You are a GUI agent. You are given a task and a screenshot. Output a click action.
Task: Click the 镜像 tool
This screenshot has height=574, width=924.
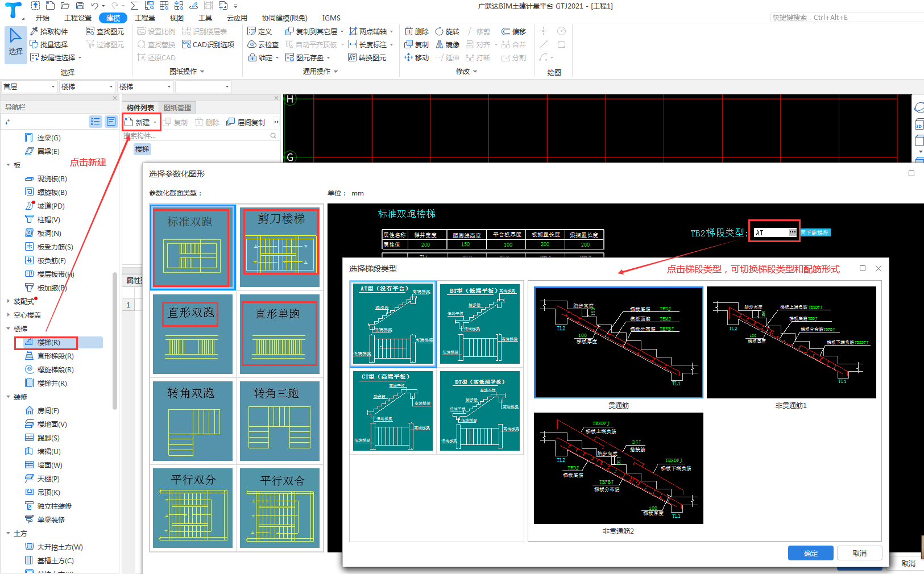[448, 44]
